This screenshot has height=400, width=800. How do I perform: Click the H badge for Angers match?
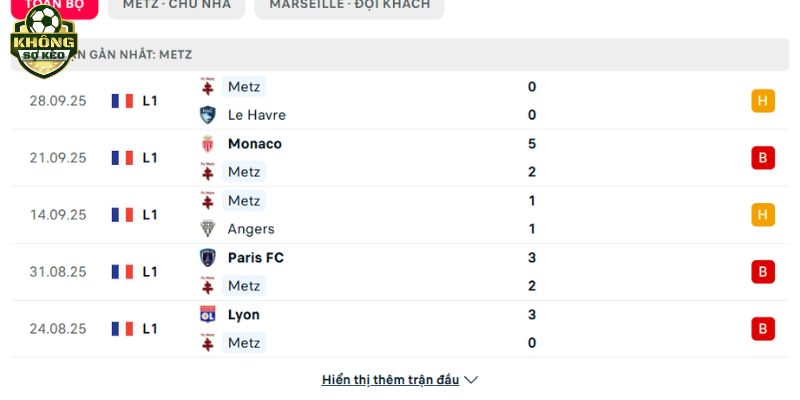(x=763, y=215)
